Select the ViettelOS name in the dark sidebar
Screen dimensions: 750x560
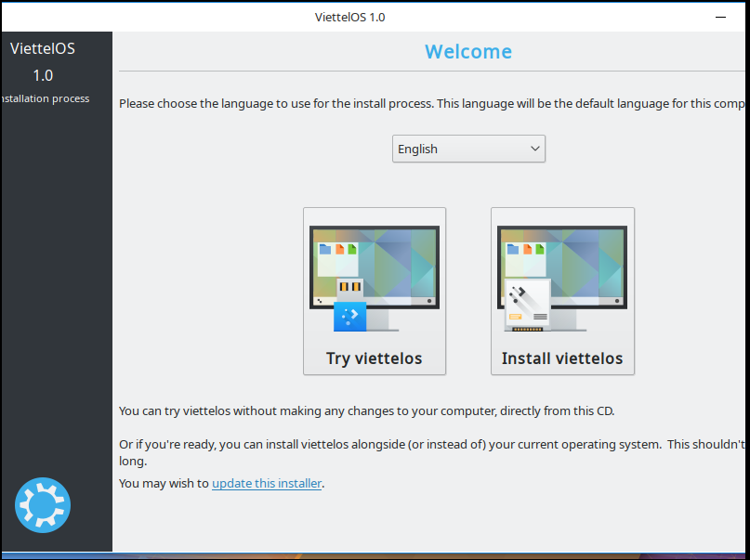[43, 48]
